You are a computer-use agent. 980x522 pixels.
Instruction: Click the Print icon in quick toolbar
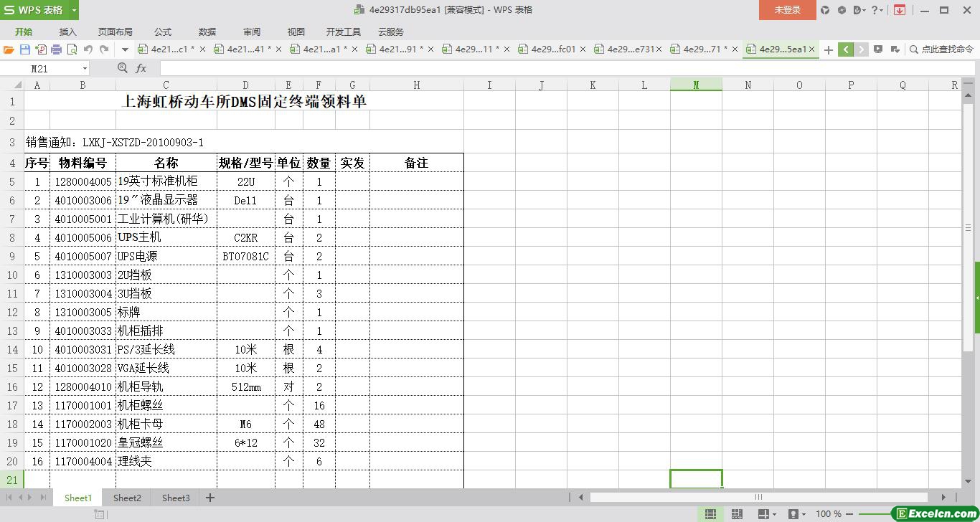pyautogui.click(x=56, y=49)
